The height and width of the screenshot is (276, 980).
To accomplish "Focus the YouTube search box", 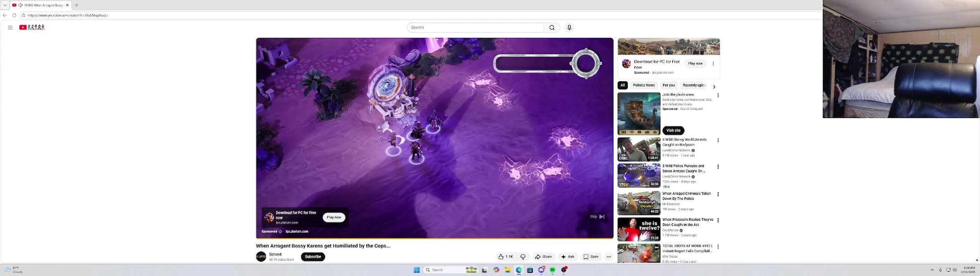I will click(x=475, y=28).
